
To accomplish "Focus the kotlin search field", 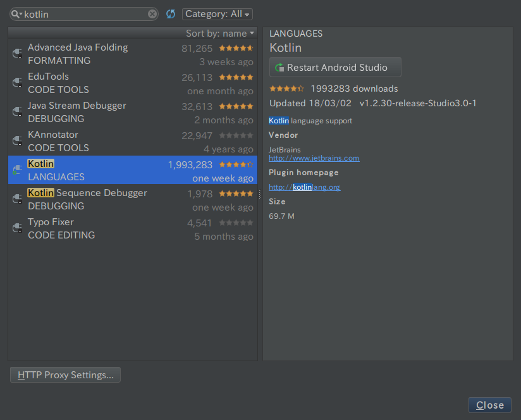I will (85, 14).
